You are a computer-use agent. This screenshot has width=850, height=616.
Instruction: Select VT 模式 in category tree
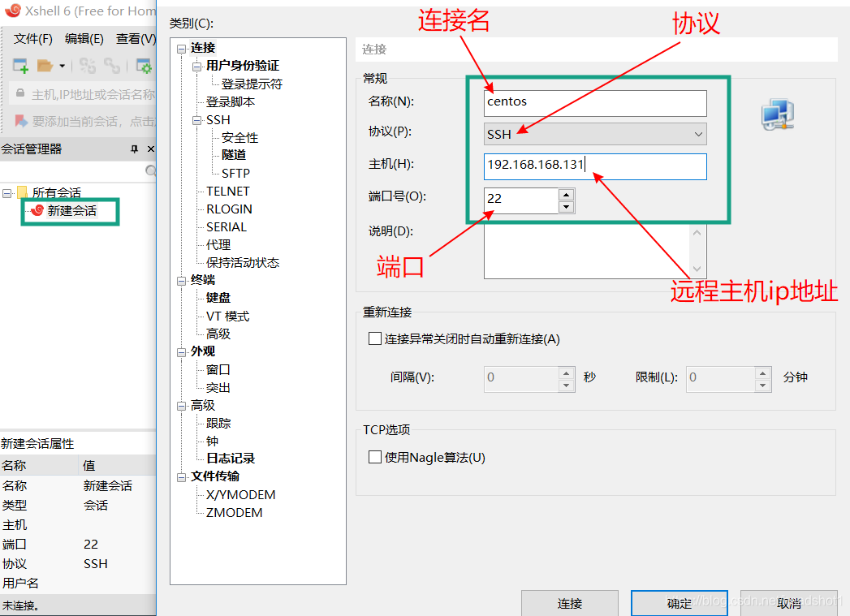227,317
